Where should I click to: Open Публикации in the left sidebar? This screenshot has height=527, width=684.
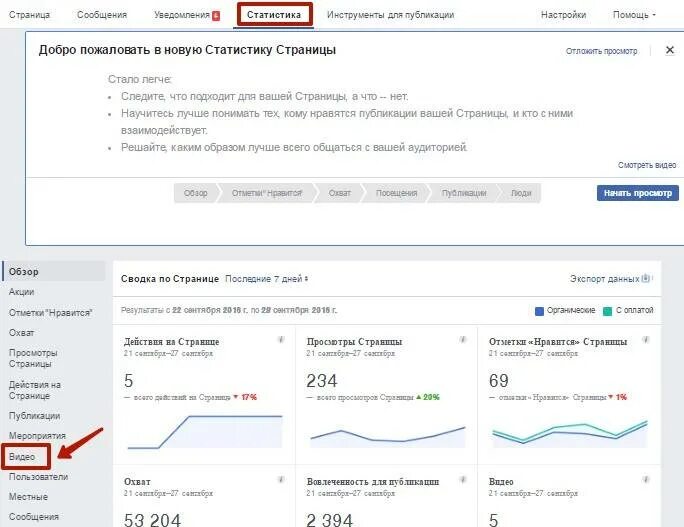click(x=34, y=416)
